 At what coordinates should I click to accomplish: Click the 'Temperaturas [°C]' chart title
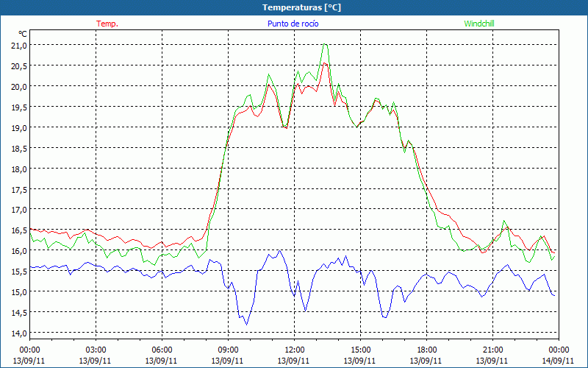301,7
